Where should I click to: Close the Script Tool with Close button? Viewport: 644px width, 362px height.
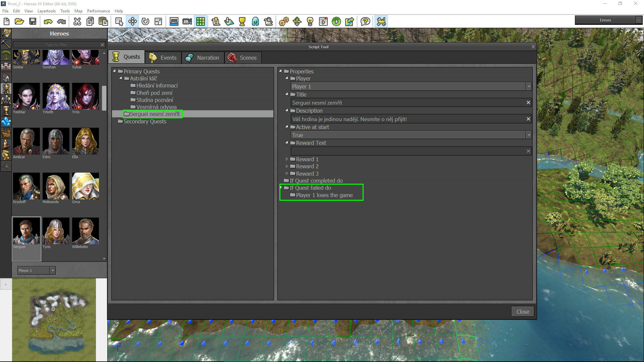point(523,312)
